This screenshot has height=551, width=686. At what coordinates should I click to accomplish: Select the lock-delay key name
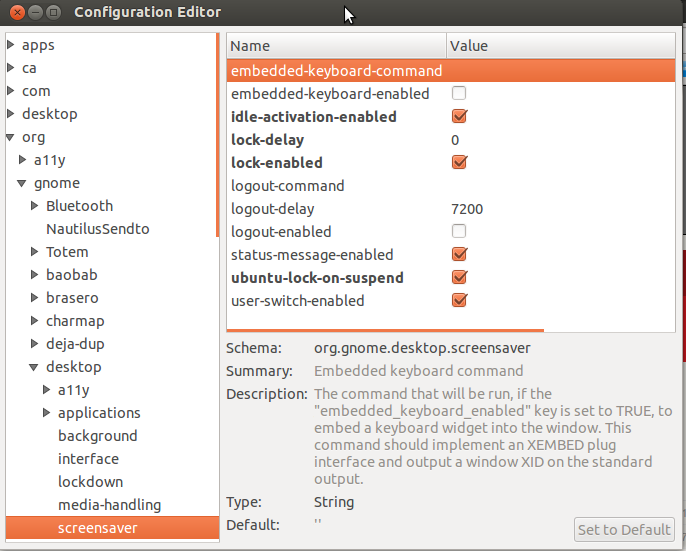point(267,140)
